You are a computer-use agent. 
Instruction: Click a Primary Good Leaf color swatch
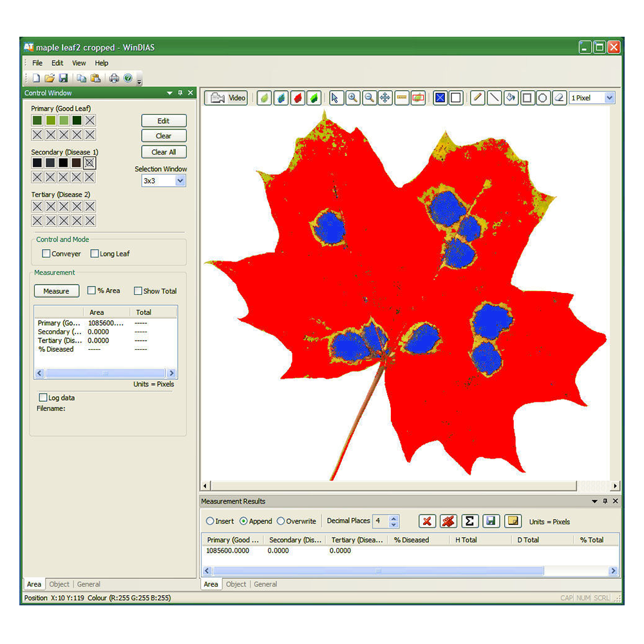point(37,120)
